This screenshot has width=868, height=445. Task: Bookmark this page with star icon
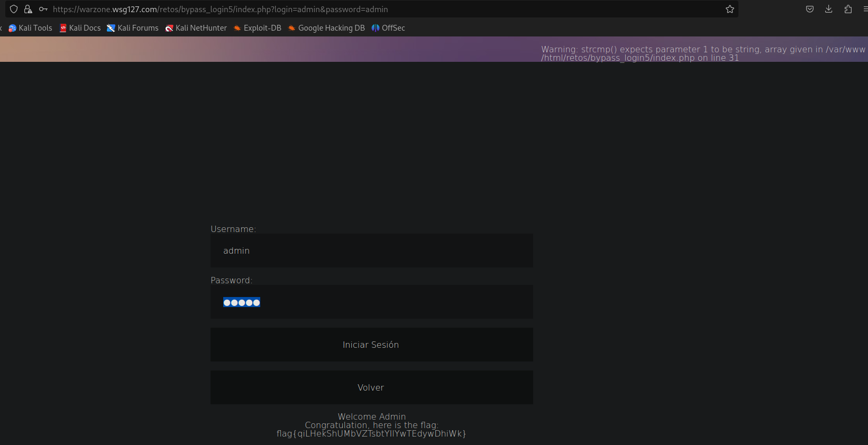[x=730, y=9]
